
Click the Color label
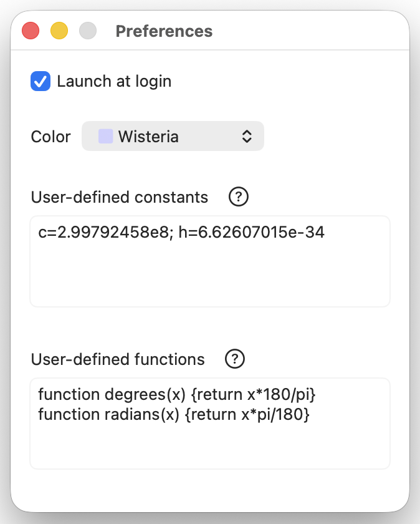[50, 137]
